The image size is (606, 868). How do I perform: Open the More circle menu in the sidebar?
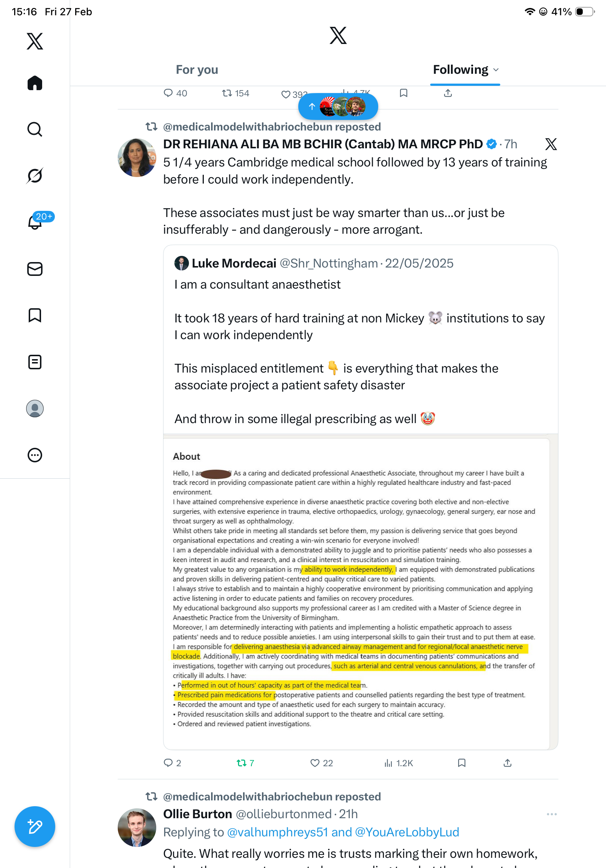tap(35, 455)
